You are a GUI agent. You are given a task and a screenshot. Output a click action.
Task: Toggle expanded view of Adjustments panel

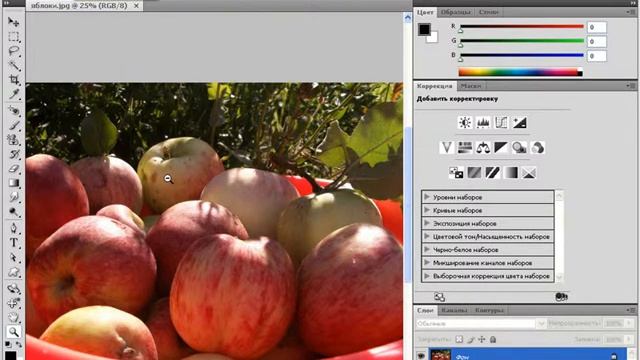tap(439, 297)
